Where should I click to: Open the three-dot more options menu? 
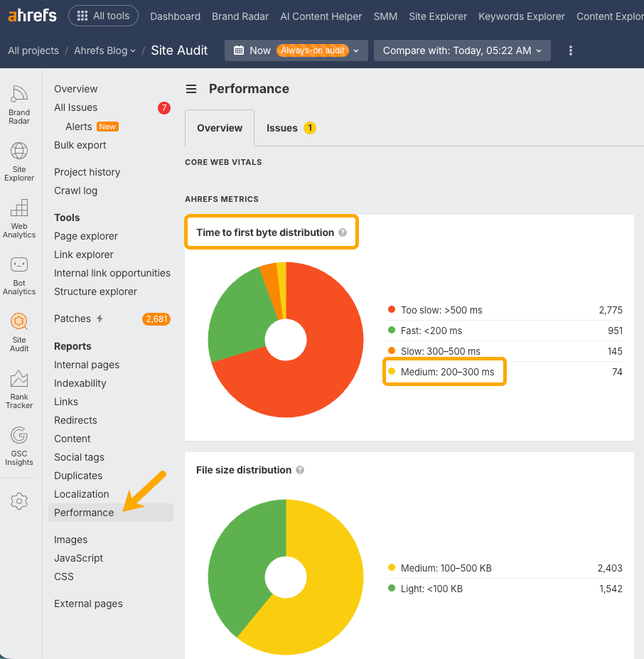coord(571,50)
